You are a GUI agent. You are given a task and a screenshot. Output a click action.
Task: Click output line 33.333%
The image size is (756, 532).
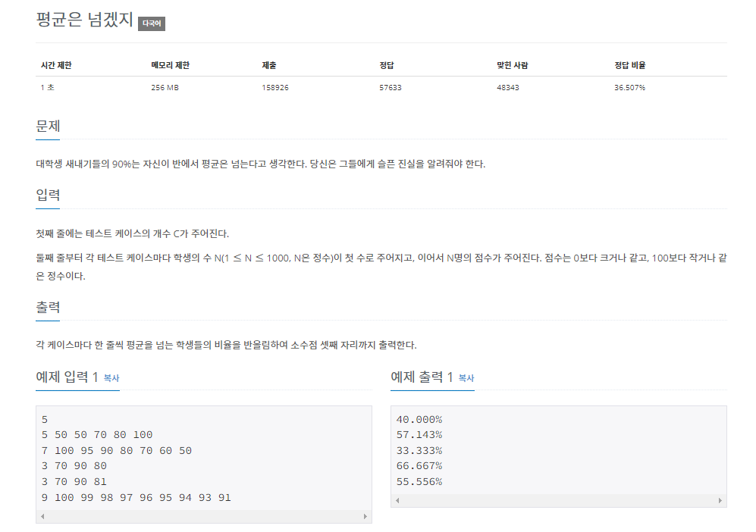pos(419,451)
